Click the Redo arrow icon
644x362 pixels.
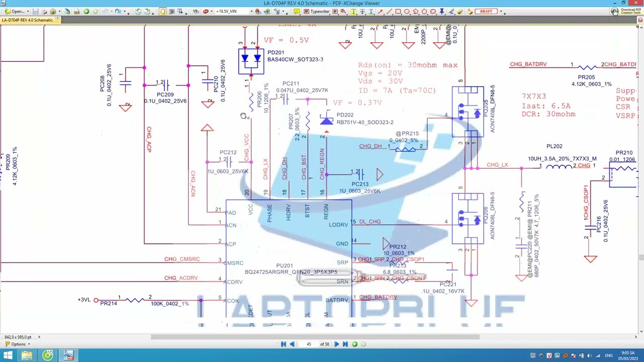(118, 11)
